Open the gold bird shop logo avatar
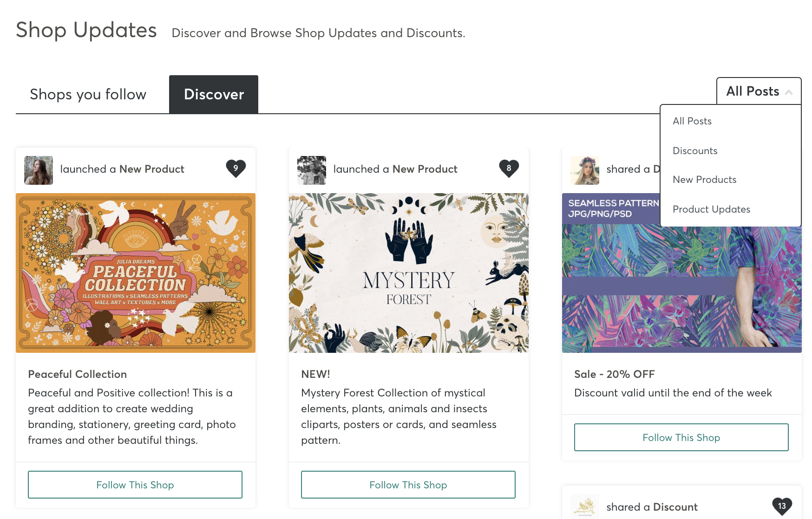This screenshot has width=812, height=519. [585, 506]
